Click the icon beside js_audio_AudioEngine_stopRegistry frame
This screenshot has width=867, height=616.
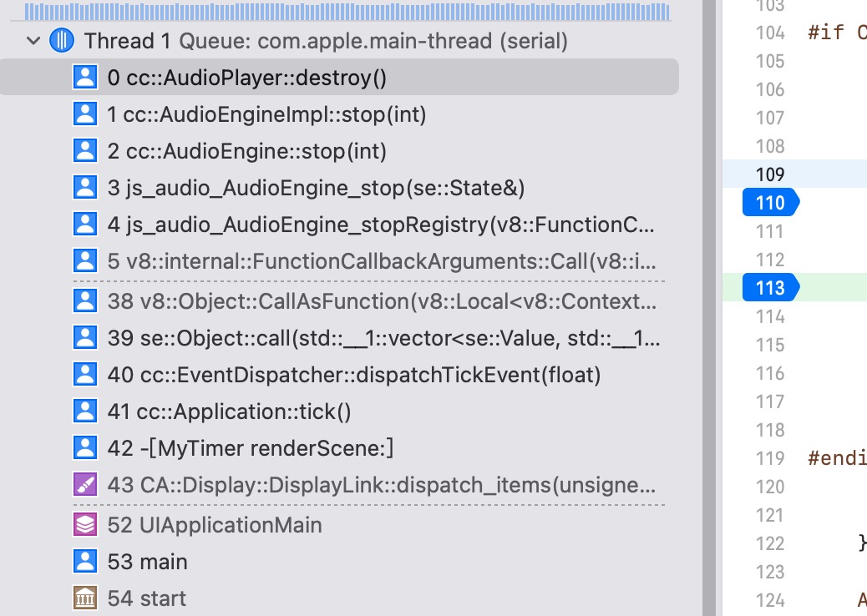[x=84, y=225]
